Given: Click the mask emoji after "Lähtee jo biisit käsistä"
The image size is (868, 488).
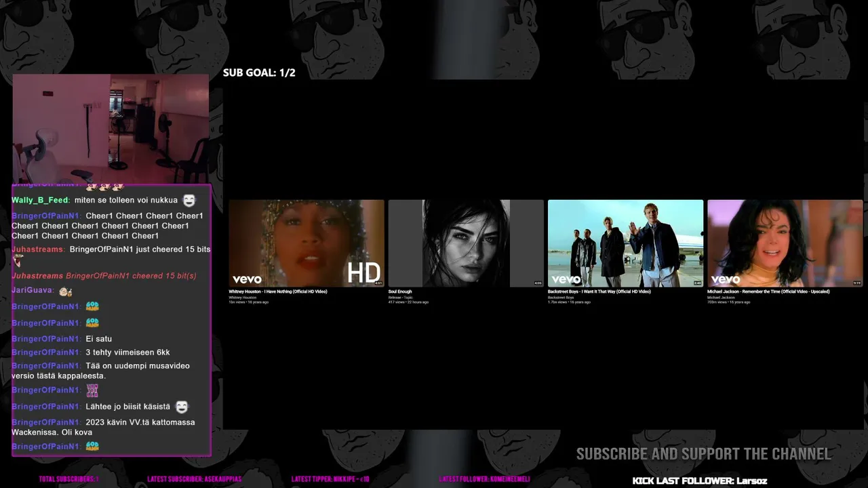Looking at the screenshot, I should 181,407.
